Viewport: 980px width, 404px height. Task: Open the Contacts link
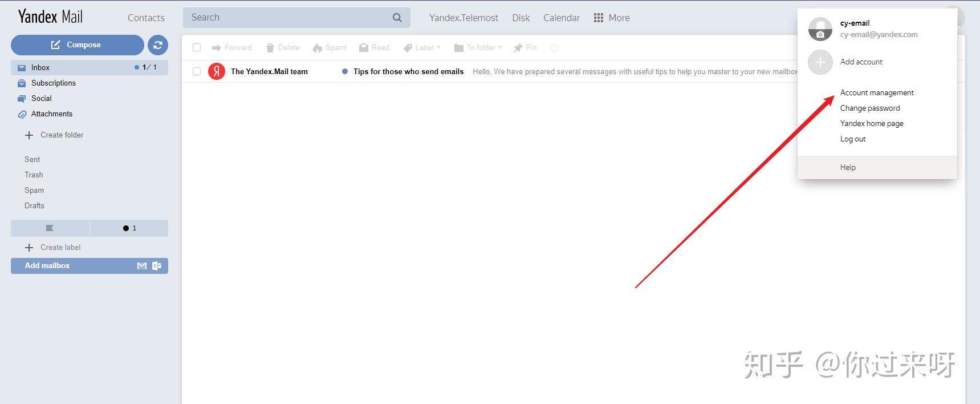(146, 18)
